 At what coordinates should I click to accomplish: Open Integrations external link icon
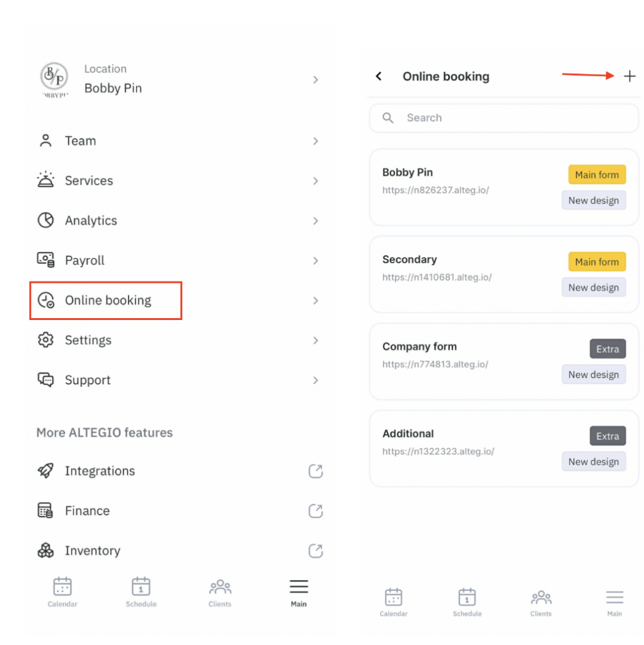pyautogui.click(x=316, y=471)
